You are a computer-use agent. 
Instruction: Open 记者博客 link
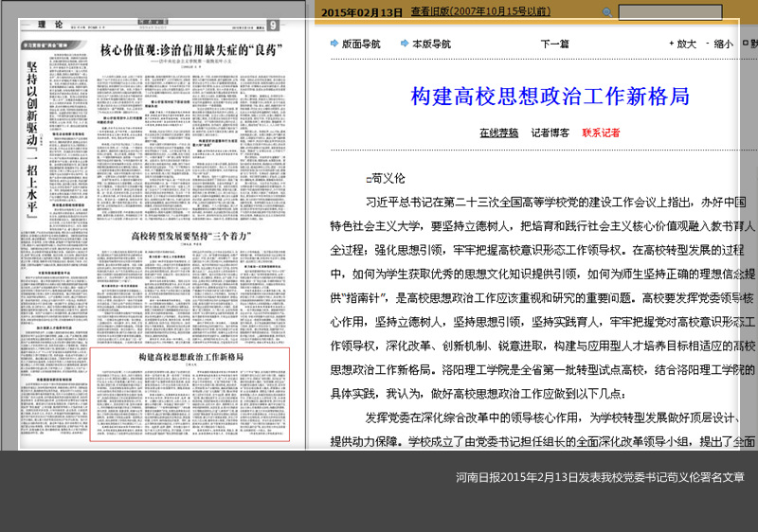[550, 133]
